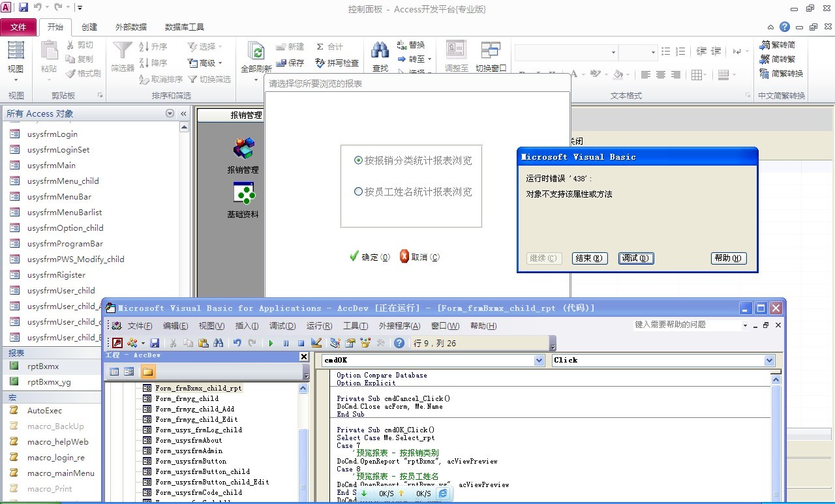The image size is (835, 504).
Task: Click the fill color bucket in ribbon
Action: click(618, 74)
